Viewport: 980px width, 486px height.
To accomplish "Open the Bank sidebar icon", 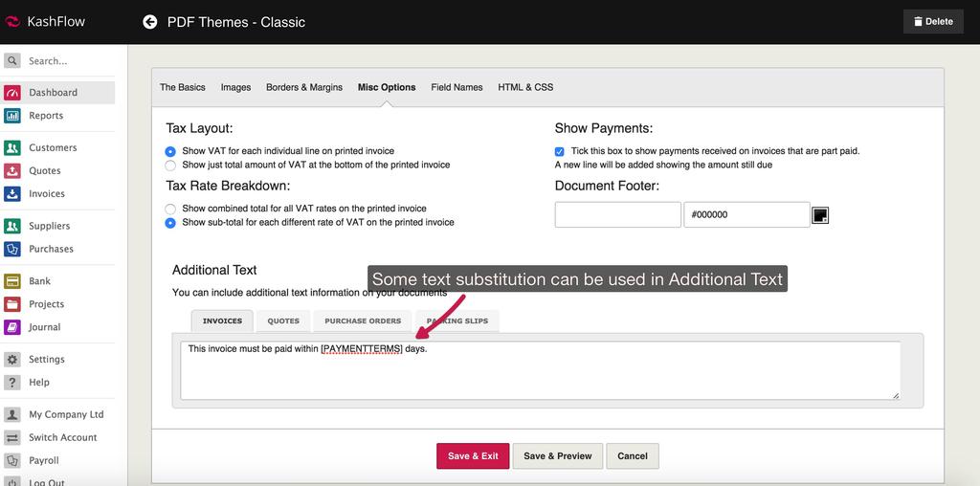I will 12,281.
